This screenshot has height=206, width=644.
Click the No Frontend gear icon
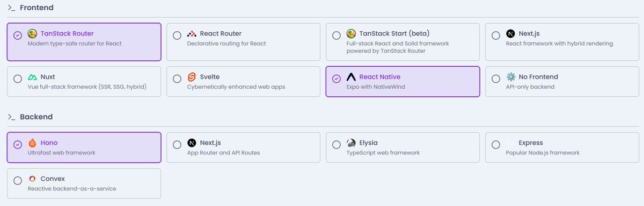point(510,77)
